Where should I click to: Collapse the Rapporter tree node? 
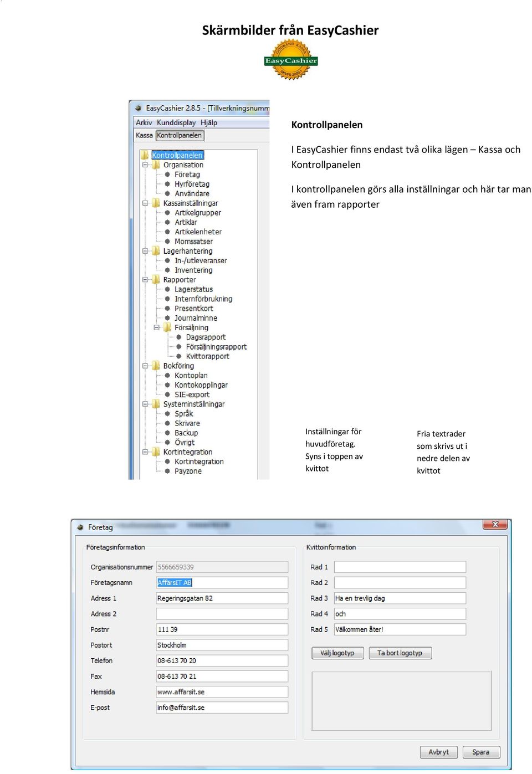(x=145, y=280)
